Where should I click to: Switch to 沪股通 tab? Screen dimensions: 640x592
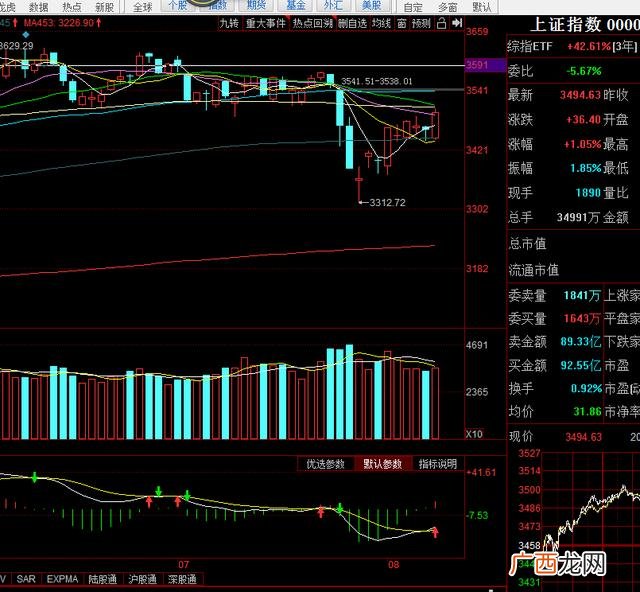[x=142, y=579]
